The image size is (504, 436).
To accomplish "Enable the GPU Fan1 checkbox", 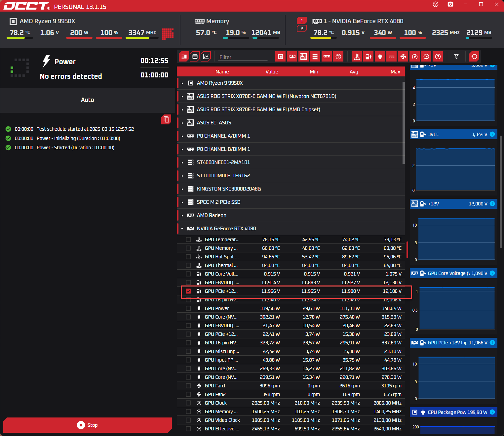I will (188, 386).
